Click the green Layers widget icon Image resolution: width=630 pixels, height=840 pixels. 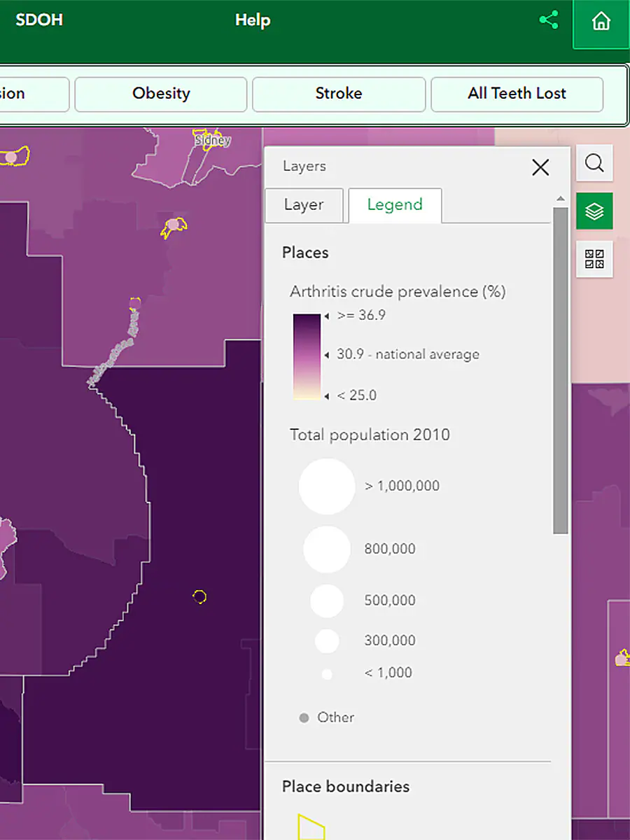594,211
